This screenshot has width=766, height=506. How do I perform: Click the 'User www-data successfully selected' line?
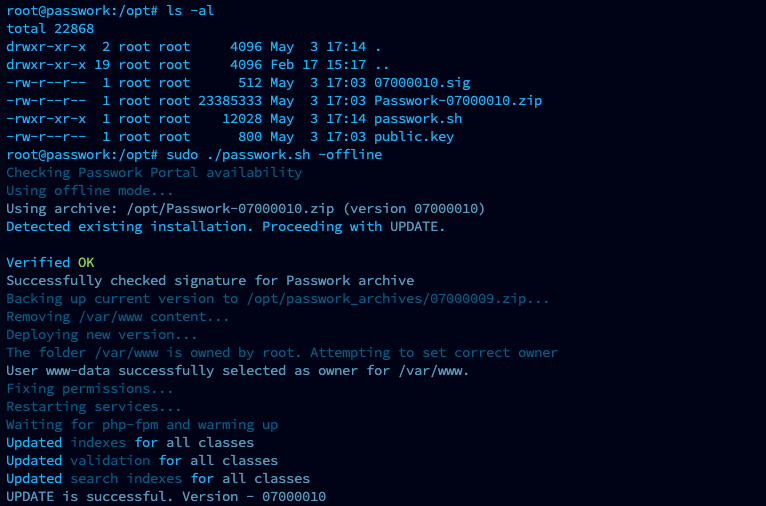click(238, 371)
